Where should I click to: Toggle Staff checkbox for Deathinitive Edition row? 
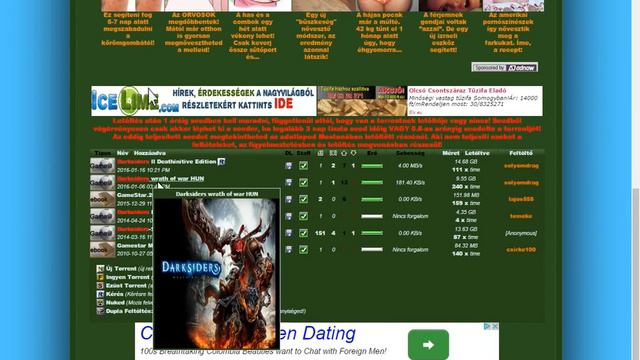[303, 166]
